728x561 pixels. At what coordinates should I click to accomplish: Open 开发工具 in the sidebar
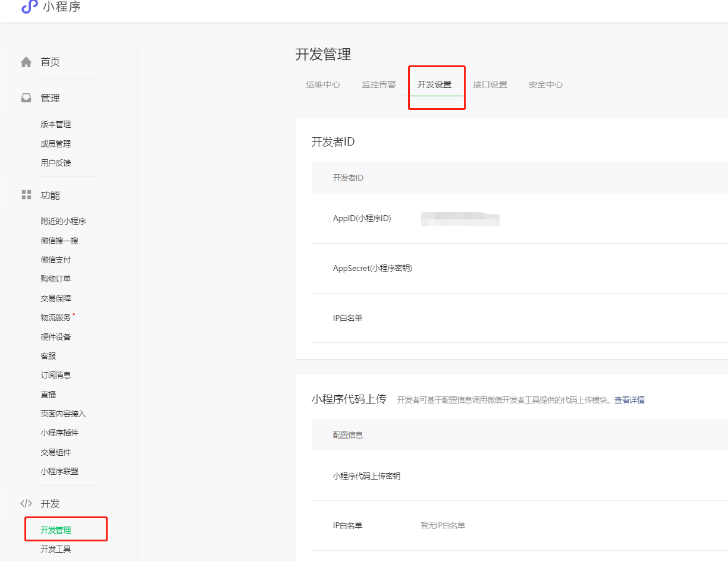pos(56,549)
